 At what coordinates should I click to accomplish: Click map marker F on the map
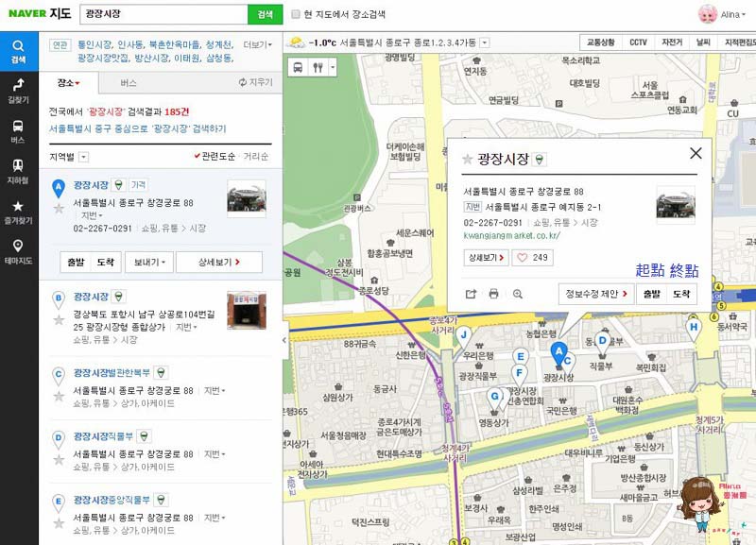tap(519, 375)
